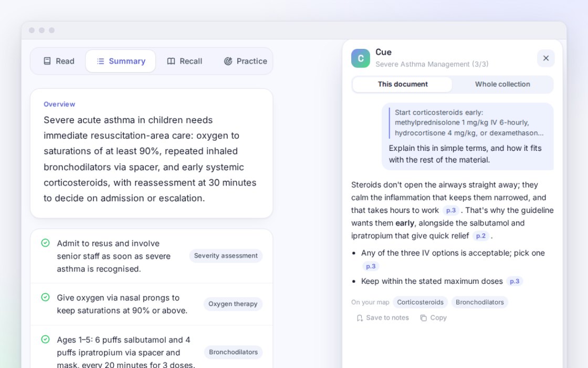Click the answer text "Steroids don't open the airways"

click(452, 210)
